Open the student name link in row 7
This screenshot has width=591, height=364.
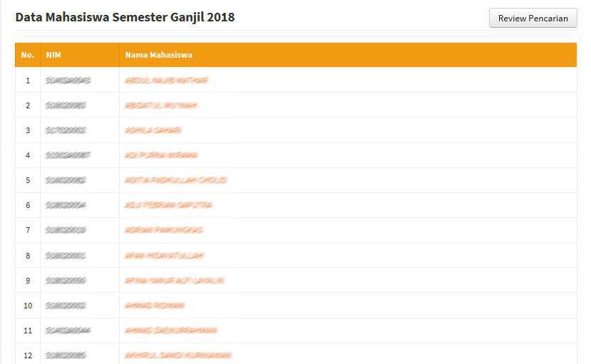[x=163, y=230]
